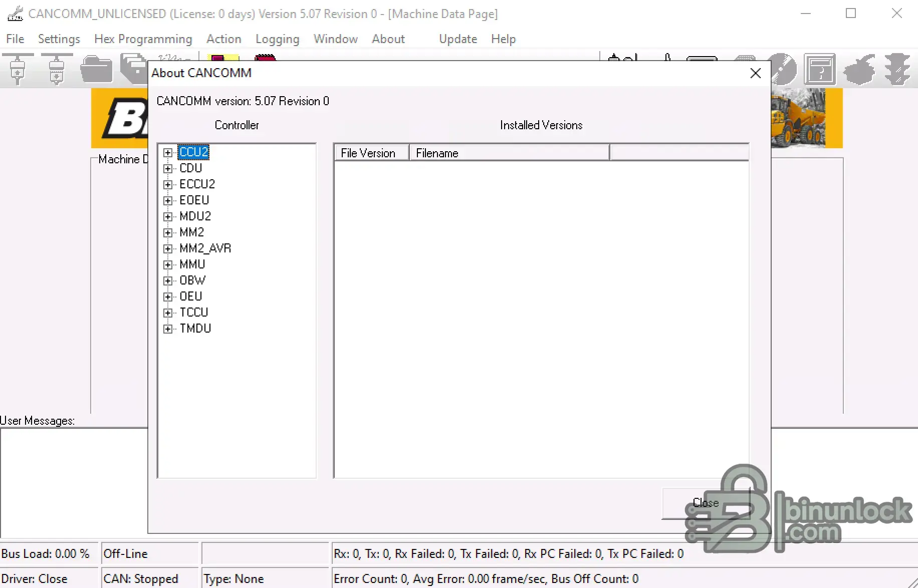This screenshot has height=588, width=918.
Task: Click the CANCOMM app icon in title bar
Action: pyautogui.click(x=15, y=14)
